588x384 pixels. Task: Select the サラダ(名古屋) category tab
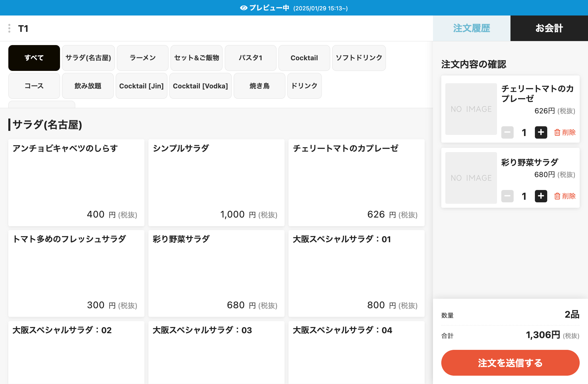[x=88, y=58]
